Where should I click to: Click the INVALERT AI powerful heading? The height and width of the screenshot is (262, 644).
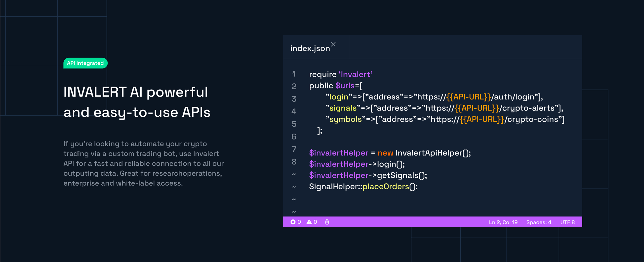[x=136, y=92]
